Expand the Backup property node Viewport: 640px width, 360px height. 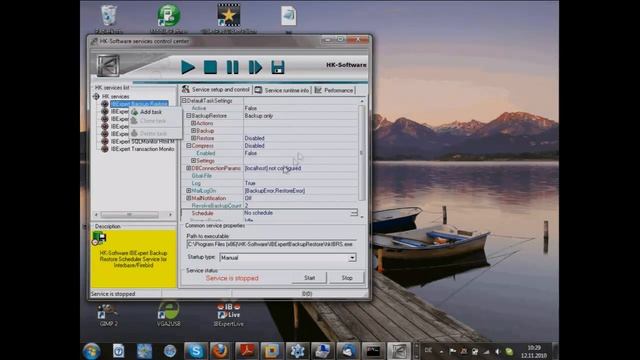tap(194, 131)
